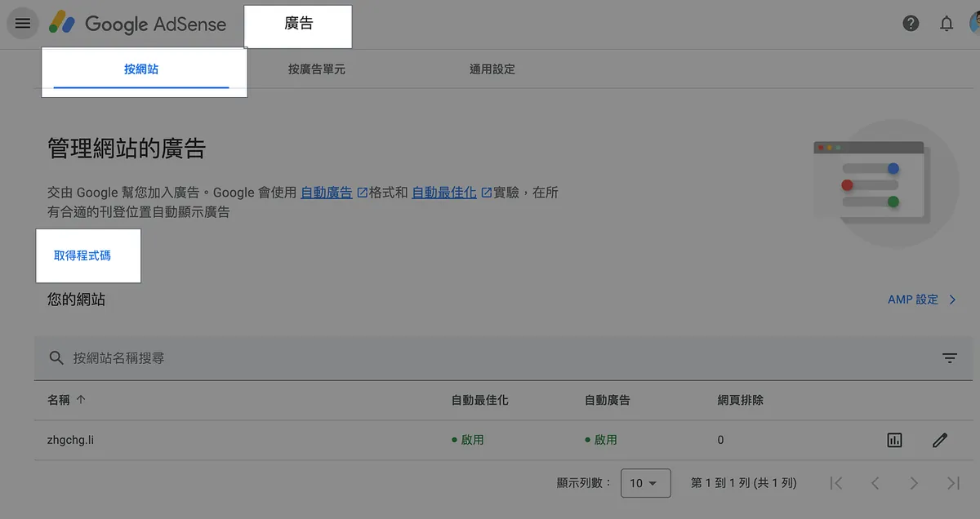This screenshot has height=519, width=980.
Task: Select the 按網站 tab
Action: click(x=141, y=69)
